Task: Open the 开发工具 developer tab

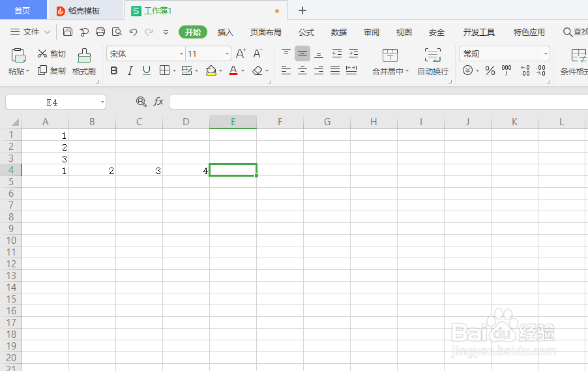Action: (478, 32)
